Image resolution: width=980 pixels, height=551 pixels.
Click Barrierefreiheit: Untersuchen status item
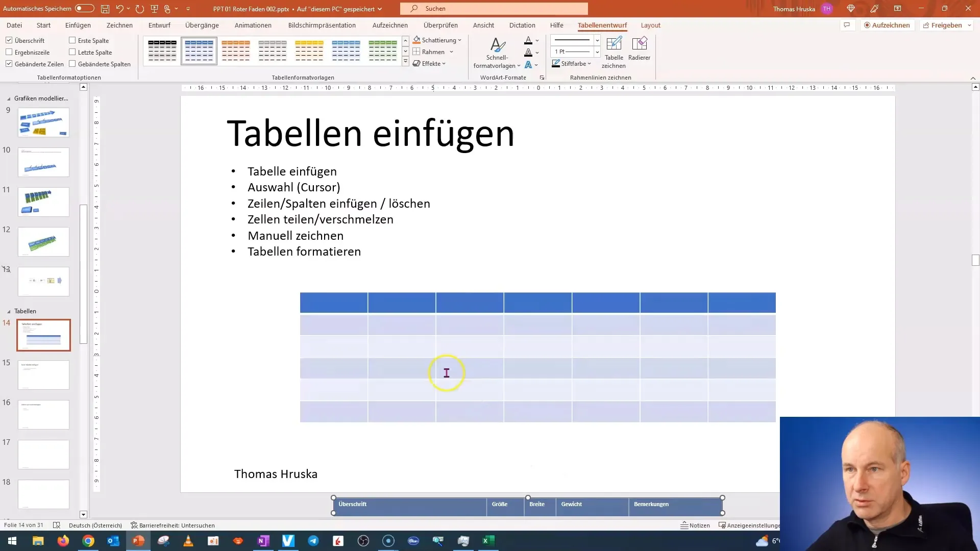pos(173,525)
